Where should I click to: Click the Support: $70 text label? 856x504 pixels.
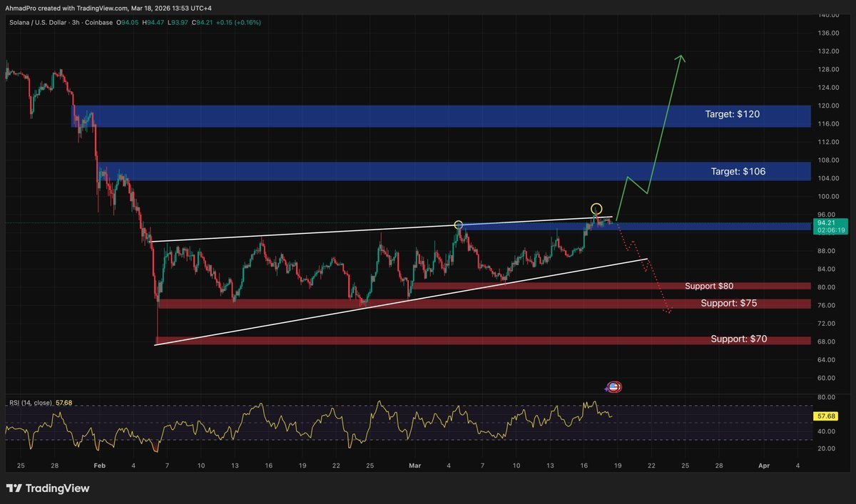(738, 339)
